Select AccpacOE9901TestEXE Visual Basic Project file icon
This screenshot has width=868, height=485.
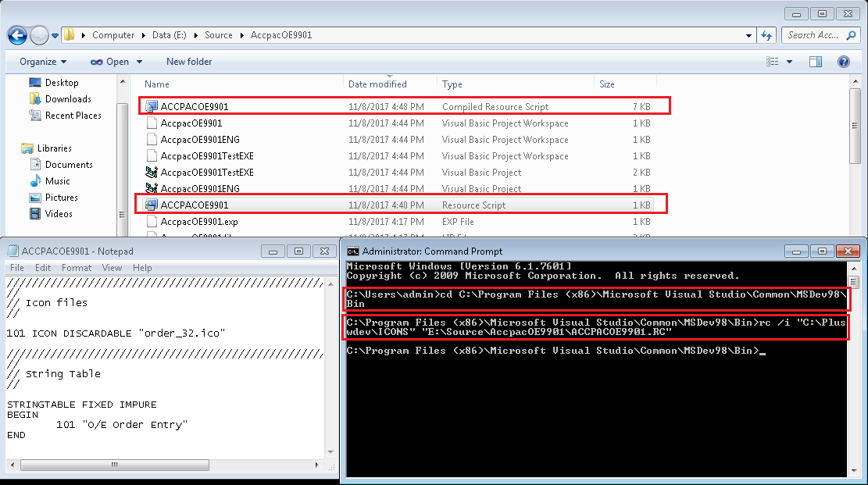151,172
